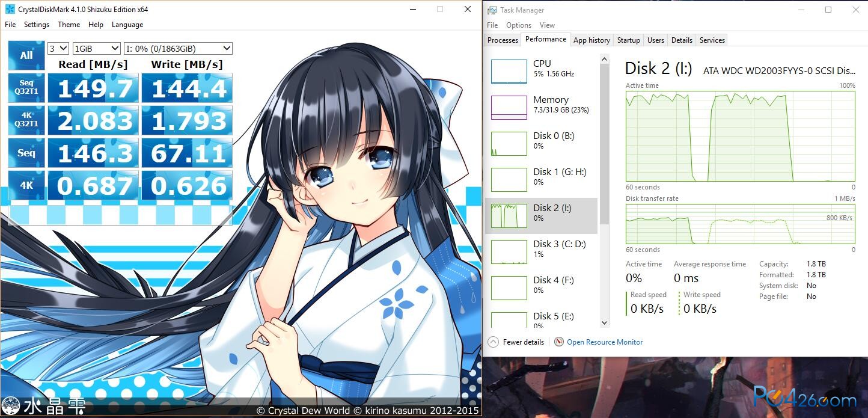The height and width of the screenshot is (418, 868).
Task: Select Disk 1 (G: H:) in sidebar
Action: tap(541, 180)
